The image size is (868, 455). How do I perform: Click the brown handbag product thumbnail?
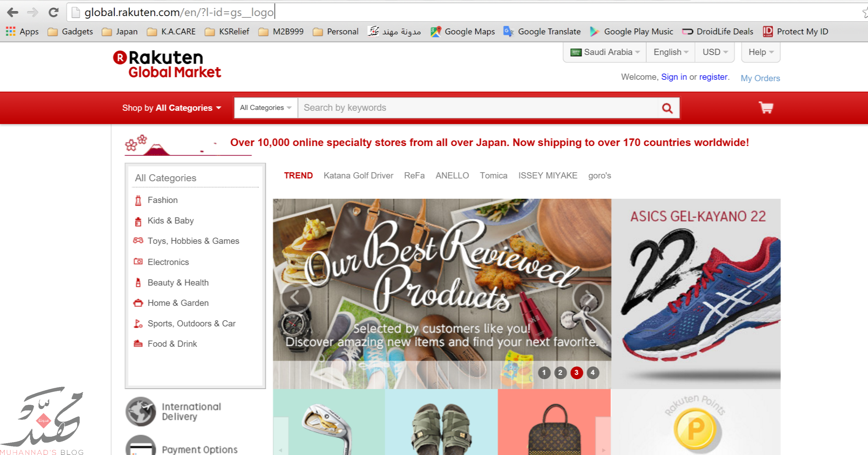[x=554, y=422]
